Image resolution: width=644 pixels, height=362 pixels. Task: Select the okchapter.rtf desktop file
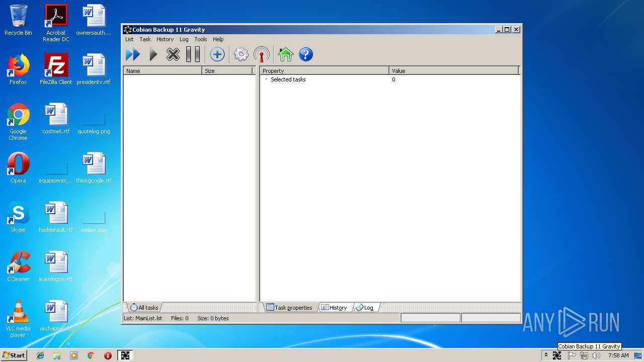pyautogui.click(x=56, y=316)
